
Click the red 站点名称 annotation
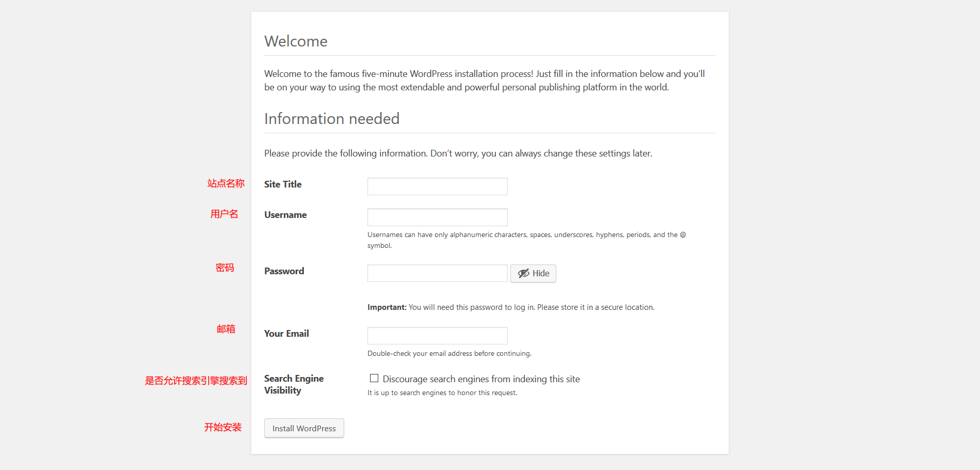click(x=226, y=183)
